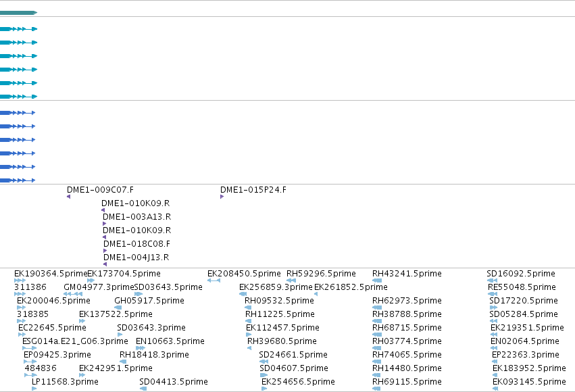The width and height of the screenshot is (575, 392).
Task: Open EK261852.5prime label
Action: [x=351, y=287]
